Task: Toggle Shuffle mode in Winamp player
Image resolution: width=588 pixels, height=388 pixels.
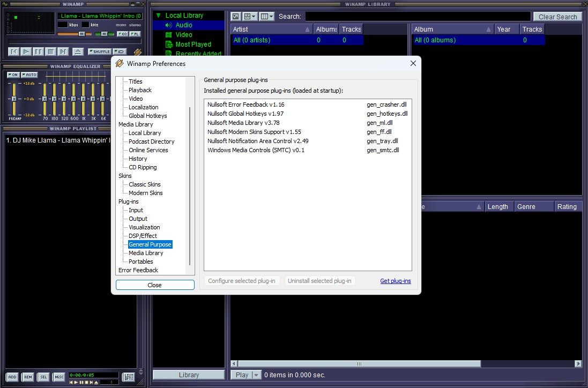Action: (99, 52)
